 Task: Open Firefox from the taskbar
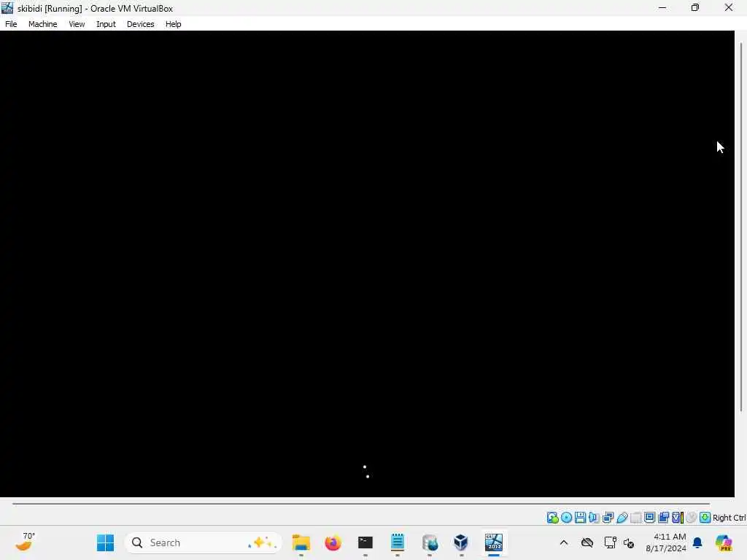pyautogui.click(x=333, y=542)
